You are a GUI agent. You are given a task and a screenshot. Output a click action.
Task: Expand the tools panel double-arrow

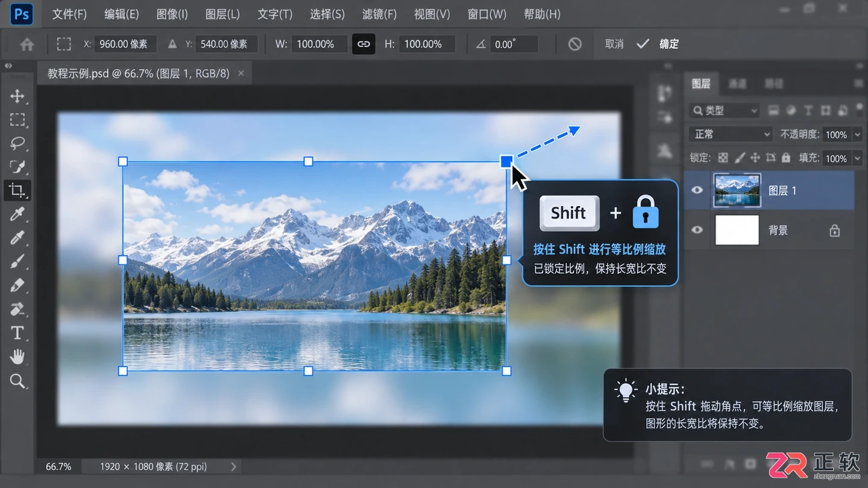click(8, 66)
